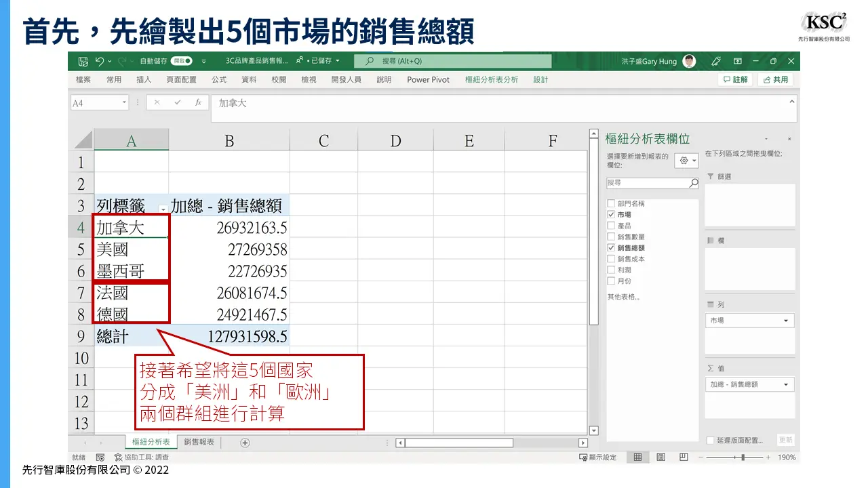Switch to the 插入 Insert tab
The width and height of the screenshot is (868, 488).
[144, 79]
